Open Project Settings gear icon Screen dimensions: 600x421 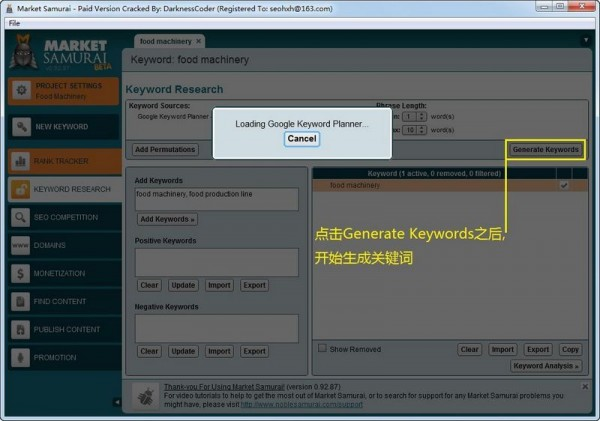pos(22,91)
